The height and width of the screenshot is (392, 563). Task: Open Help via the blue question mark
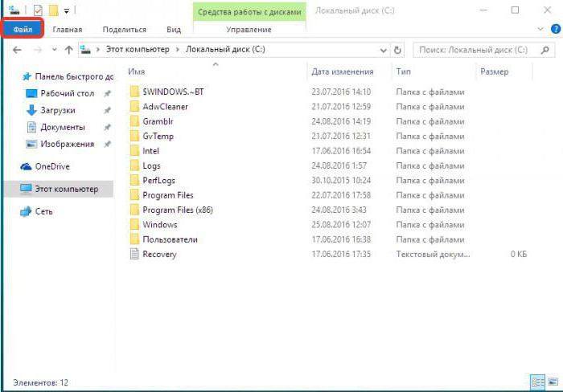point(555,29)
